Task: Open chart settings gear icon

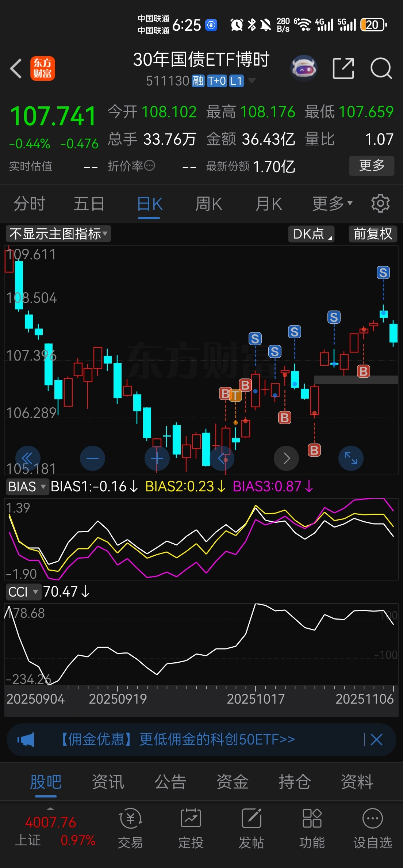Action: tap(380, 203)
